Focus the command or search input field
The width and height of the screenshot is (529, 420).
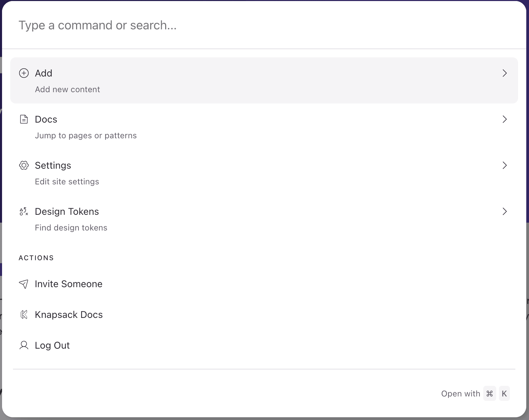pos(264,25)
